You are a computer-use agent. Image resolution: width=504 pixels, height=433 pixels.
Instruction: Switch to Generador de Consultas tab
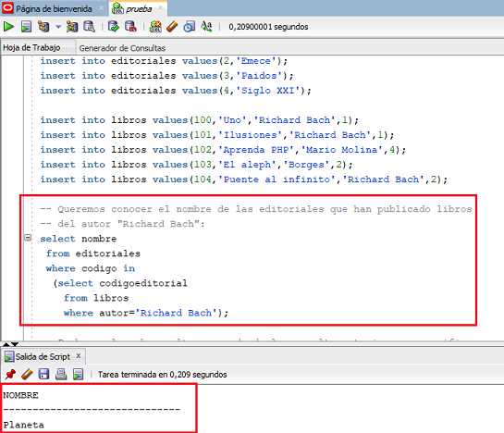tap(122, 48)
